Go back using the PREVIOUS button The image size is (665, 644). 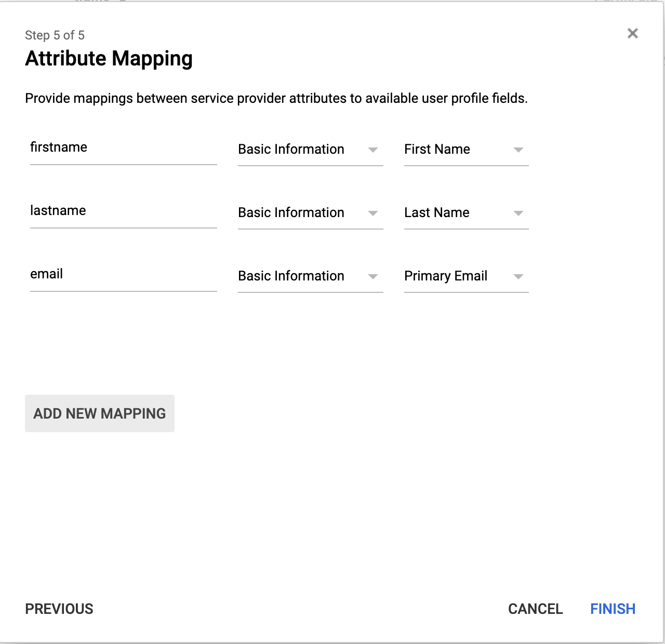[59, 609]
